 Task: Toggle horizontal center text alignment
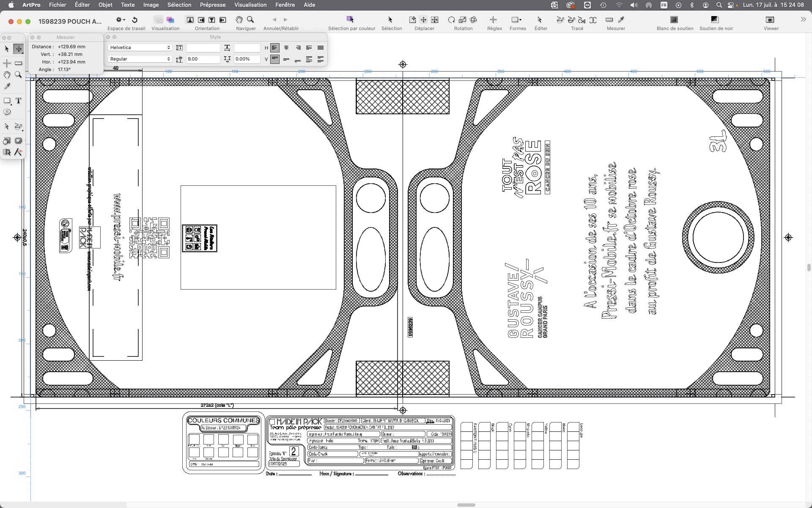tap(286, 48)
